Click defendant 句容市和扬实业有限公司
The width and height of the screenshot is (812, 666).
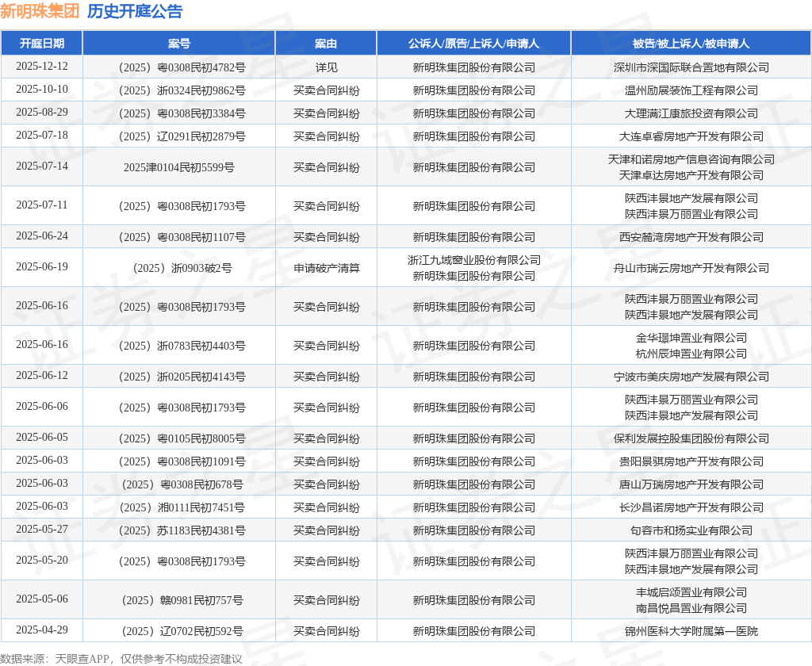click(691, 530)
